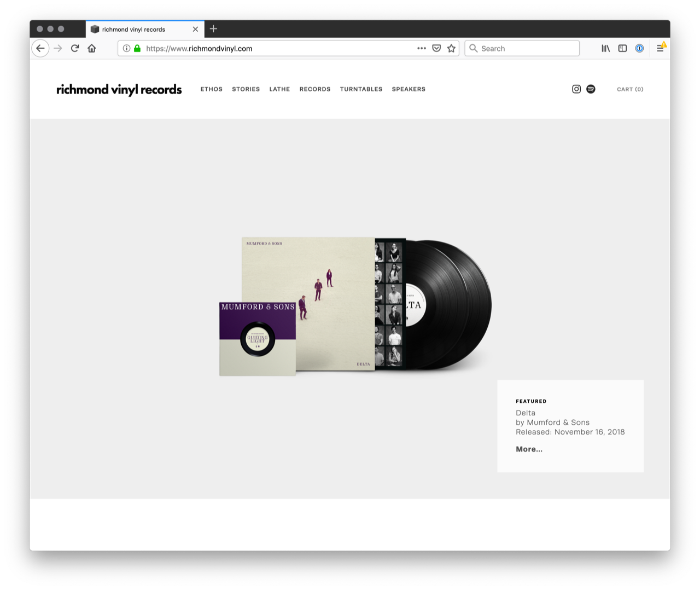Open the 1Password extension icon
The image size is (700, 590).
click(x=639, y=48)
